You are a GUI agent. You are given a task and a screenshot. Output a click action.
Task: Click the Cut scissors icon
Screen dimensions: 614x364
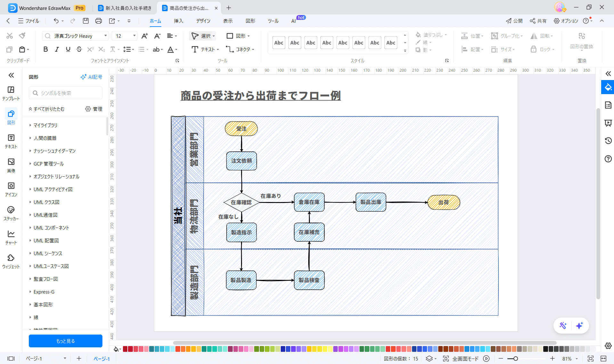(x=10, y=36)
